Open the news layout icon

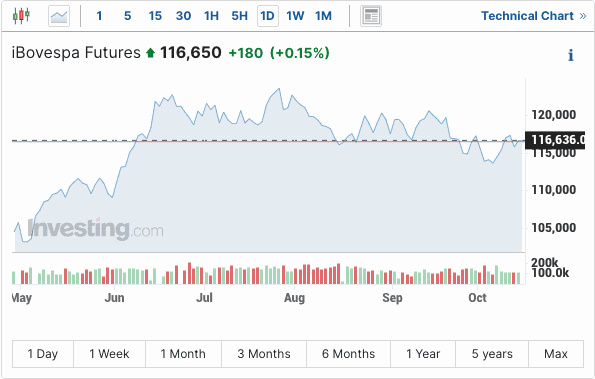[x=371, y=16]
